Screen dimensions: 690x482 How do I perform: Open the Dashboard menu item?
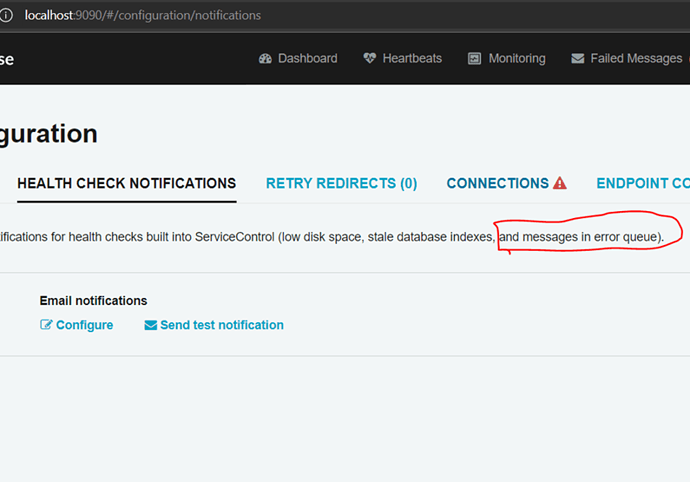pos(298,59)
